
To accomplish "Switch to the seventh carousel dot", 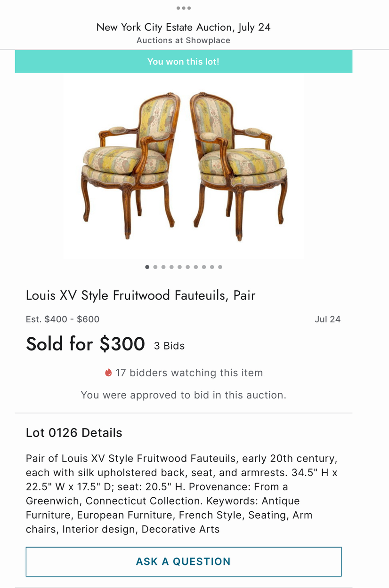I will coord(196,267).
